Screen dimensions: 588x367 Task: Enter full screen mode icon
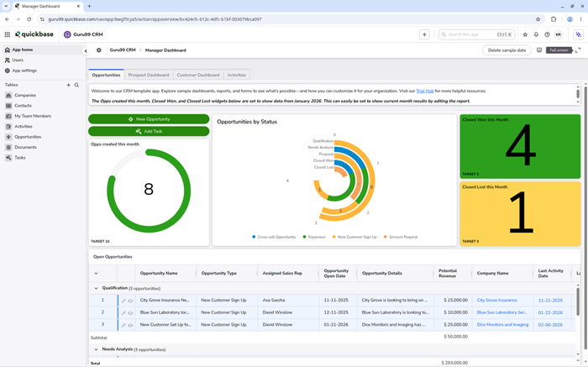coord(578,50)
